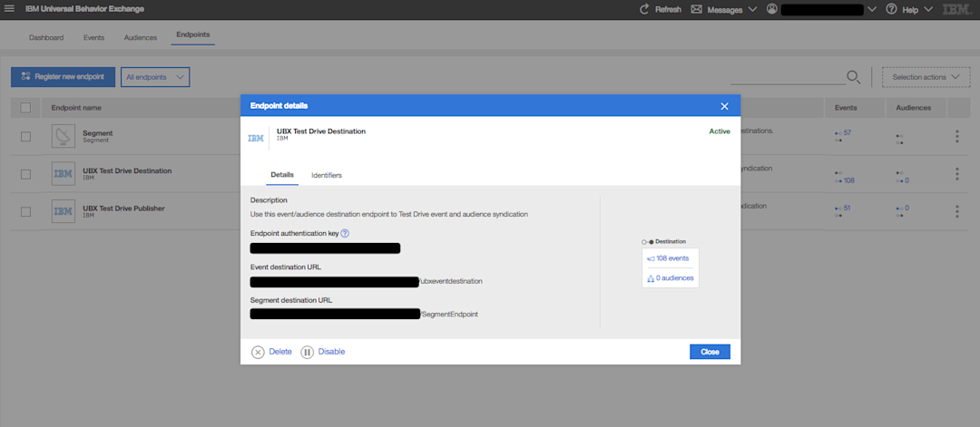
Task: Click the Segment endpoint satellite icon
Action: click(x=64, y=137)
